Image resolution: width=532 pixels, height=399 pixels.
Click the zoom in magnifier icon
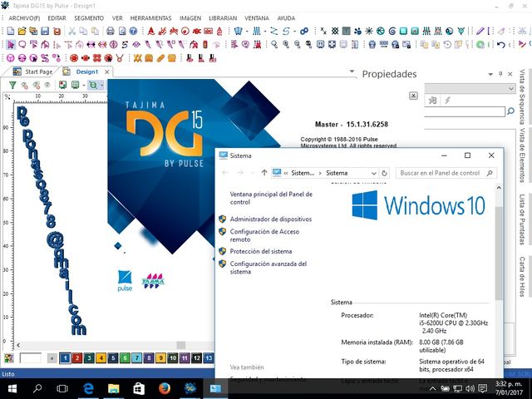coord(286,44)
